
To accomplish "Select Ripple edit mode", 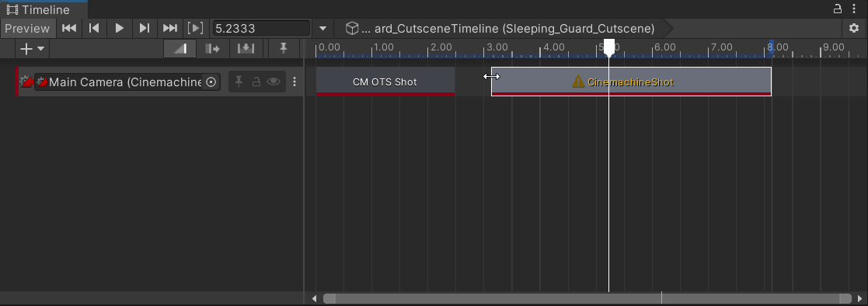I will tap(213, 49).
